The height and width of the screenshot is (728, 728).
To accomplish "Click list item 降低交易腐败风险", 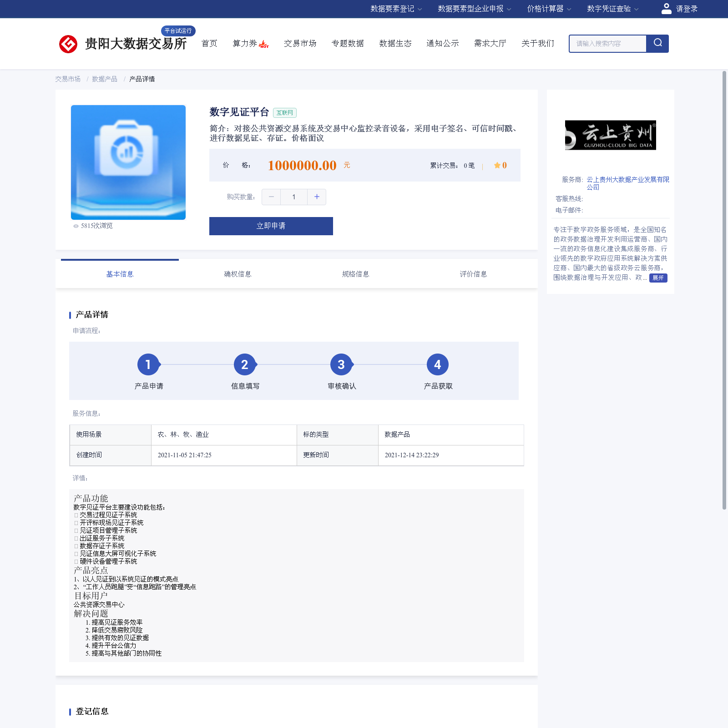I will tap(117, 630).
